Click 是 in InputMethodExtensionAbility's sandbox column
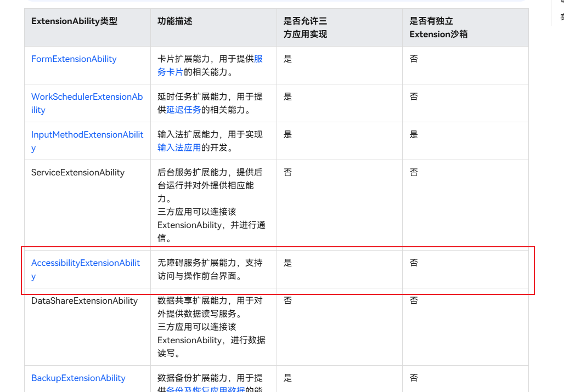This screenshot has width=564, height=392. (414, 135)
